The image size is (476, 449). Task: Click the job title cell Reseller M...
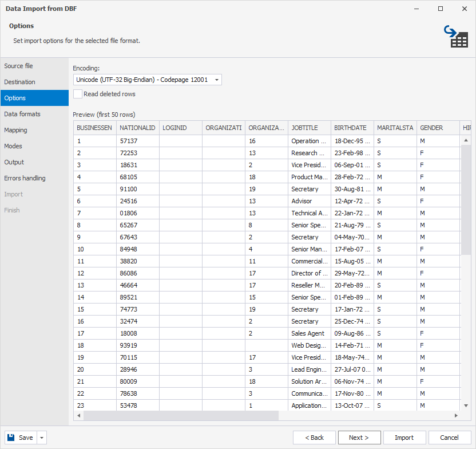click(x=310, y=285)
